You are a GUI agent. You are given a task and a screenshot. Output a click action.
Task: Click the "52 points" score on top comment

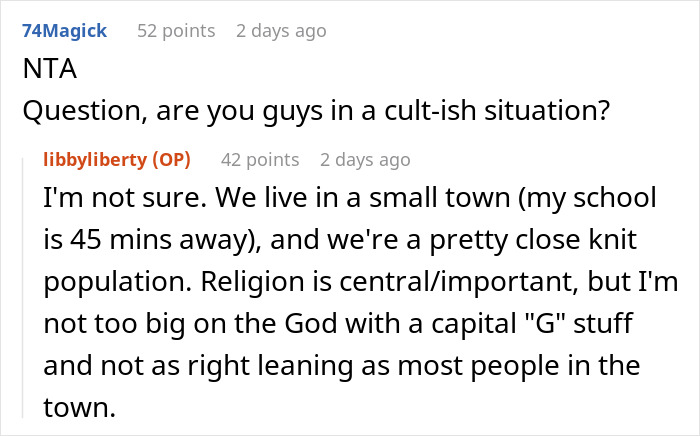176,31
